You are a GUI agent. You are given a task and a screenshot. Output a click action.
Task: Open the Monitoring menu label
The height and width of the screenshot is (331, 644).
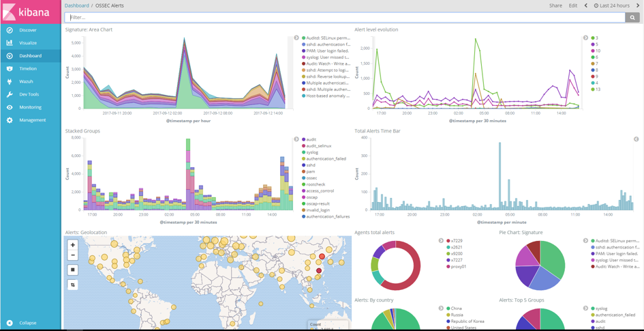(x=31, y=107)
